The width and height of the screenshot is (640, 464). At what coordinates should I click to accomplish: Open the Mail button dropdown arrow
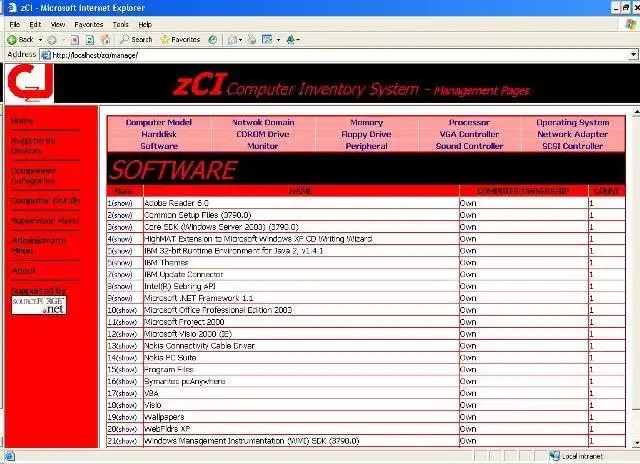241,40
